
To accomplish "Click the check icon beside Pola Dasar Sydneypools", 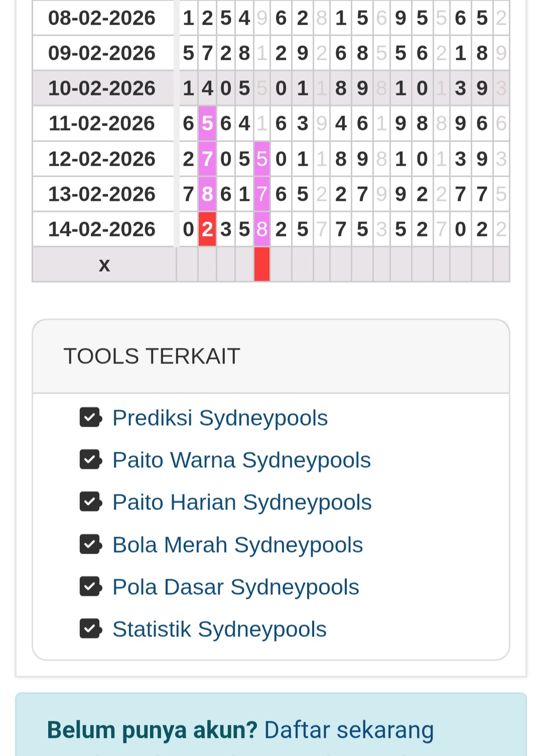I will [90, 586].
